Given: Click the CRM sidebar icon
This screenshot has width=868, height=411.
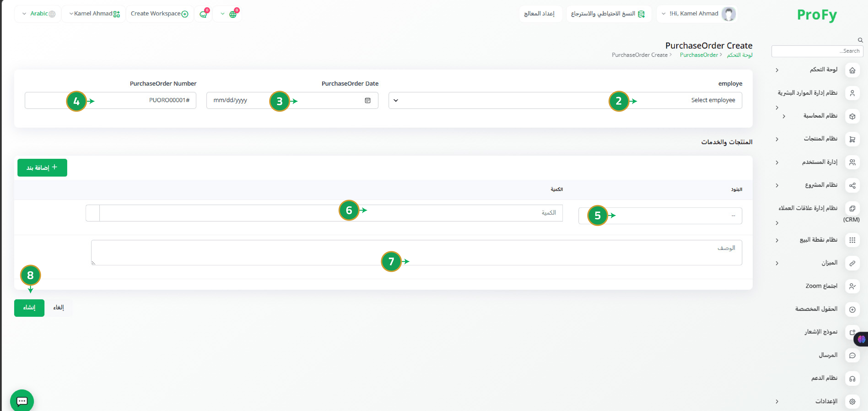Looking at the screenshot, I should click(852, 209).
